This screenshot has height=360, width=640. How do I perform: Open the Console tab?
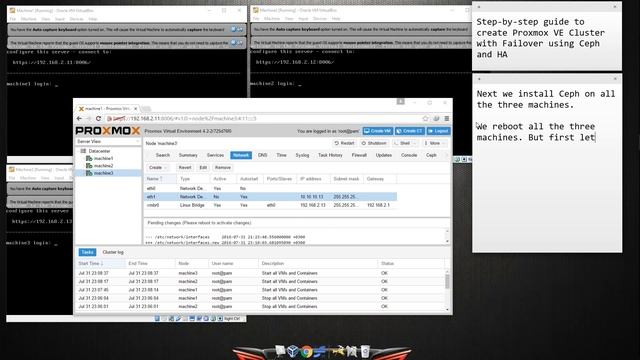point(409,155)
